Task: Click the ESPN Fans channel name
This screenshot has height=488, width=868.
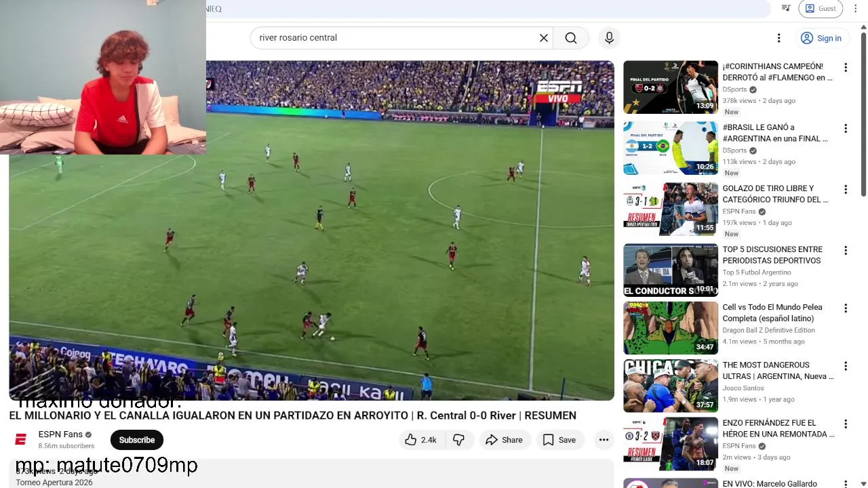Action: tap(60, 434)
